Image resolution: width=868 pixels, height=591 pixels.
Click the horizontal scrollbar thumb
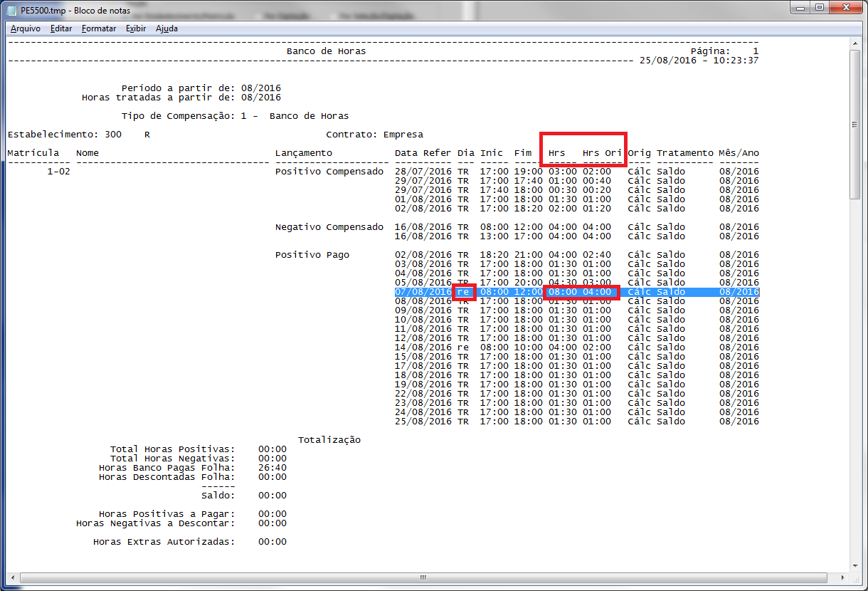(423, 577)
